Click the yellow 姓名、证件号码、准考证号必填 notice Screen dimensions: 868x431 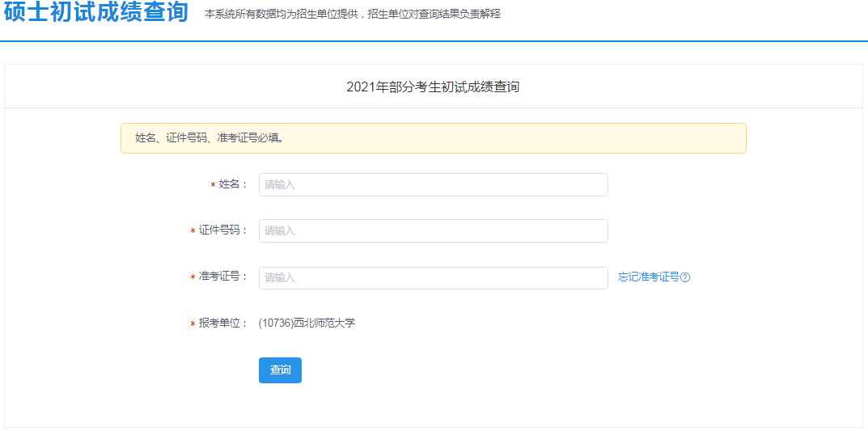coord(434,138)
